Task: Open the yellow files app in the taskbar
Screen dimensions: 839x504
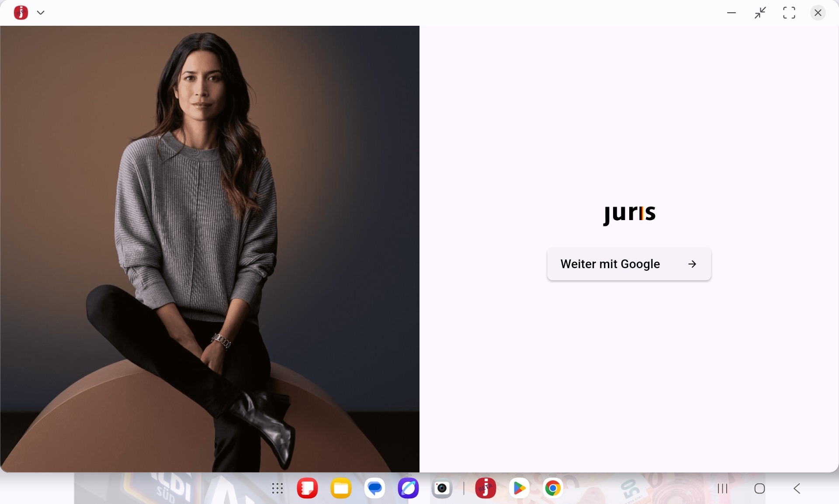Action: pos(341,488)
